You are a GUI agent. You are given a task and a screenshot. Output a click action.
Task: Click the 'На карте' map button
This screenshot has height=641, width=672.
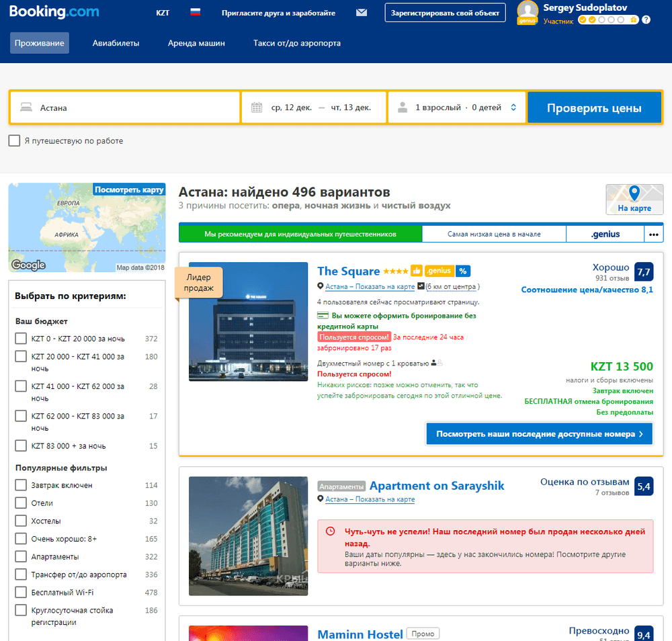click(634, 200)
